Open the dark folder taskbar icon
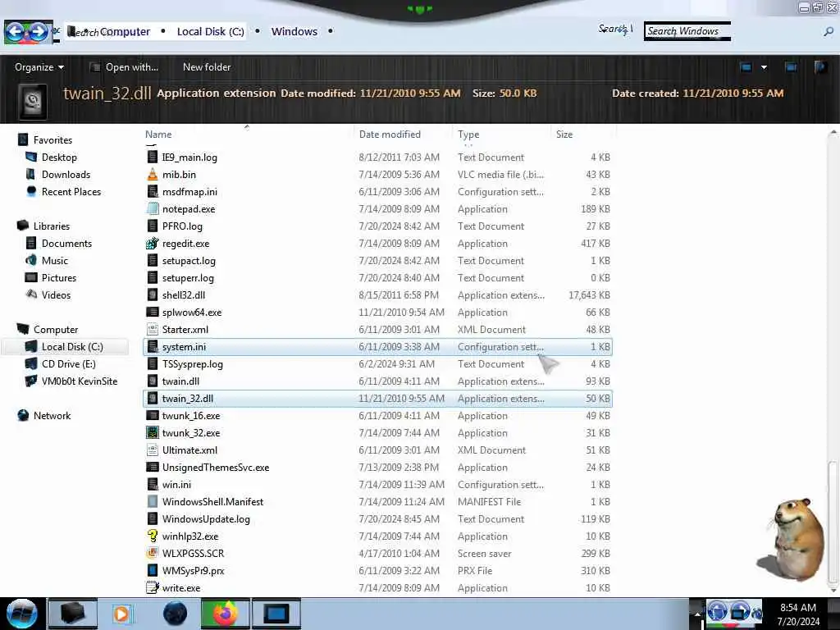 click(72, 614)
